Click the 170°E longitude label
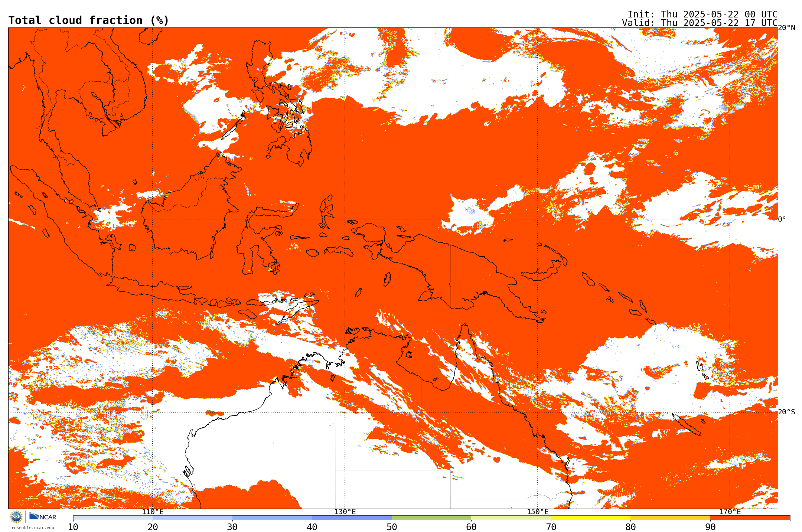 click(x=730, y=512)
